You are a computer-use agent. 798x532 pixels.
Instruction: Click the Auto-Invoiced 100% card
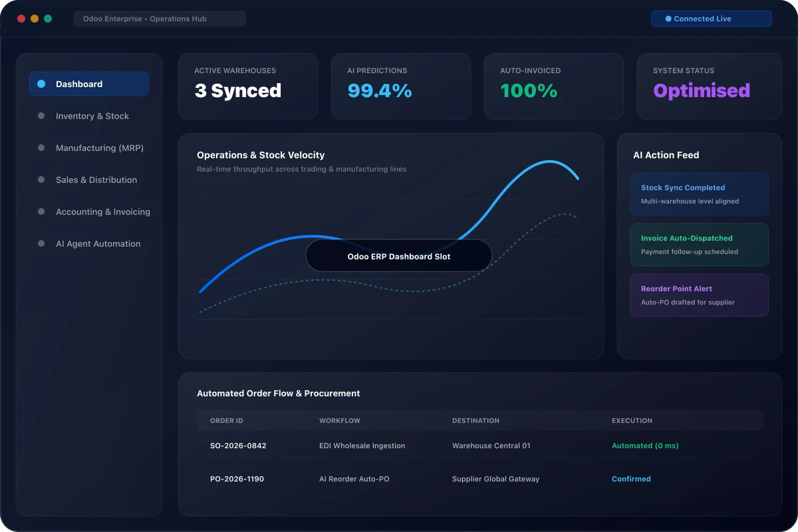554,86
